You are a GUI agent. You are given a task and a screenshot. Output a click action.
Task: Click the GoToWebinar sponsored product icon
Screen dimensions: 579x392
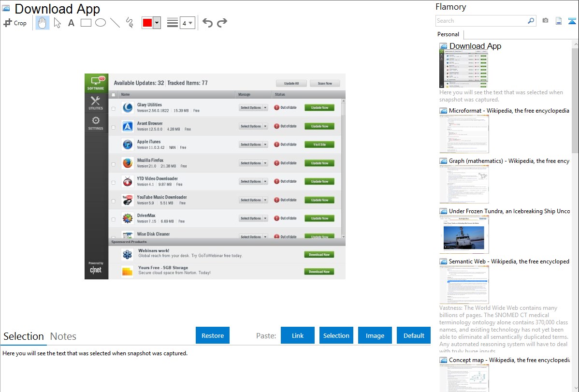pos(128,254)
